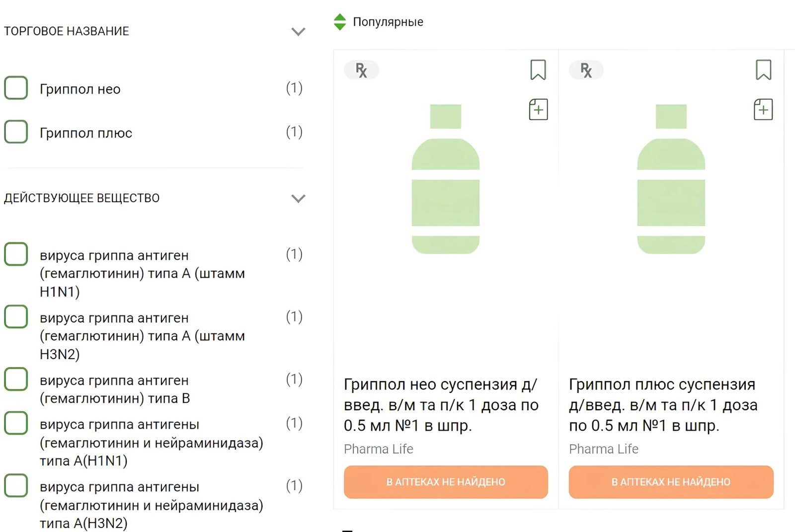Select гемаглютинин типа B checkbox
This screenshot has width=795, height=532.
16,380
